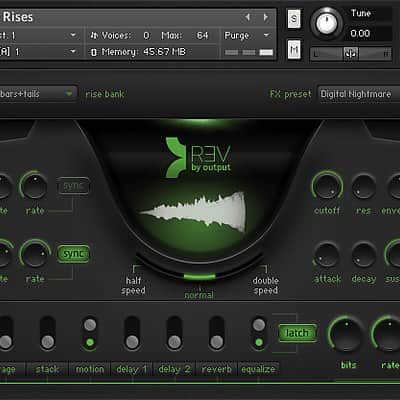Click the Rises instrument name

point(18,17)
